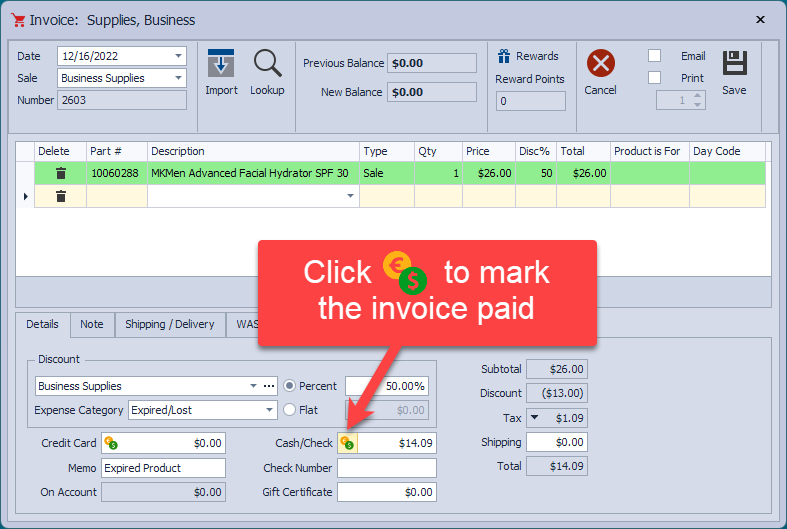This screenshot has width=787, height=529.
Task: Click the row indicator arrow for the new row
Action: pyautogui.click(x=26, y=196)
